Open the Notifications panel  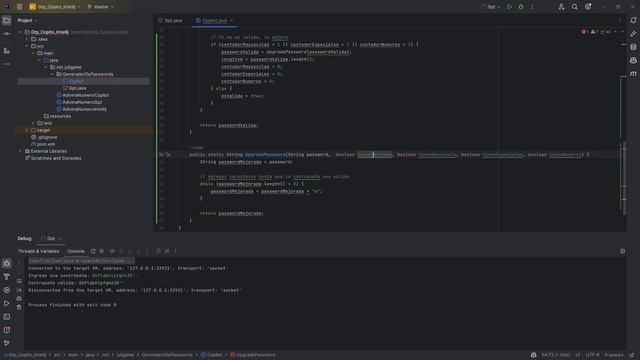point(633,20)
